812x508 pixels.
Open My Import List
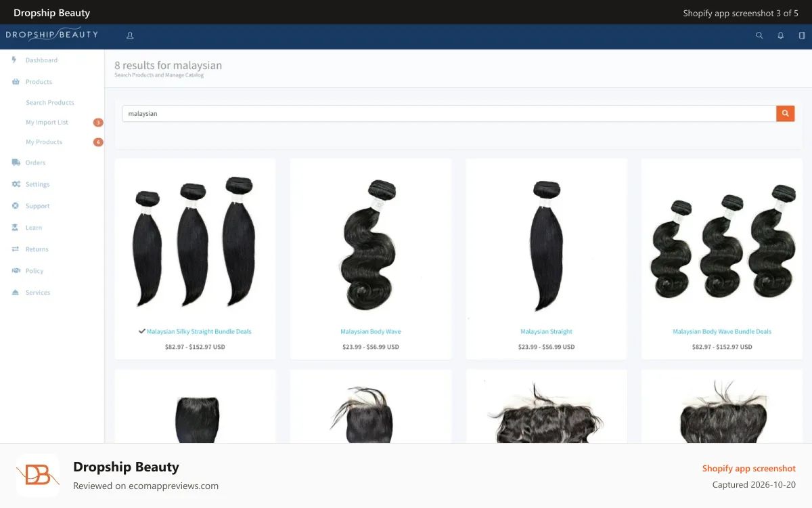47,123
